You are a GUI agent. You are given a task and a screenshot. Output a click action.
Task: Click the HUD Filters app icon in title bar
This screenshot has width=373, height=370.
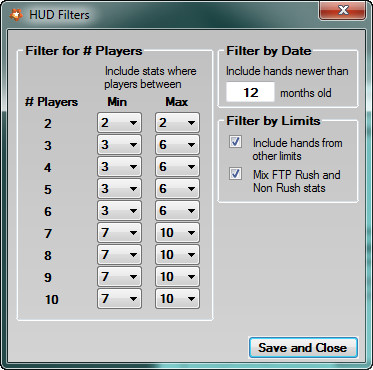[16, 15]
